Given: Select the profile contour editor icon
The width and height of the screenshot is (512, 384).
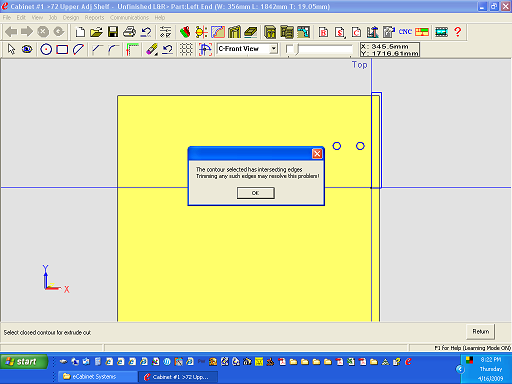Looking at the screenshot, I should (218, 32).
